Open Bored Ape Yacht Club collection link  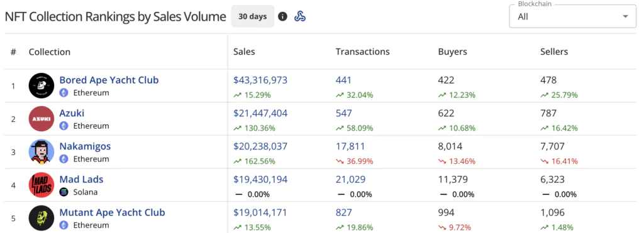109,80
